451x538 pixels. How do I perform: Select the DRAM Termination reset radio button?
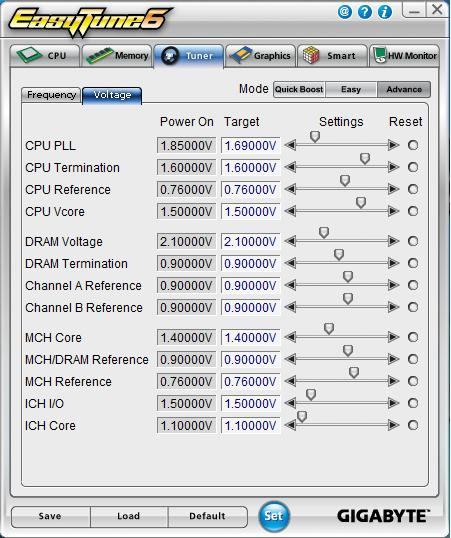(413, 263)
